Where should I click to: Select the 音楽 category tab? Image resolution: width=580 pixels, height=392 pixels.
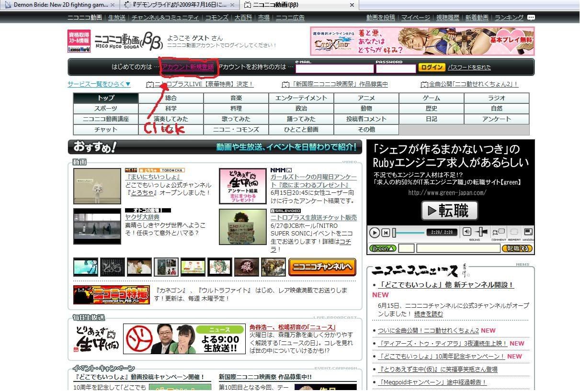tap(236, 98)
